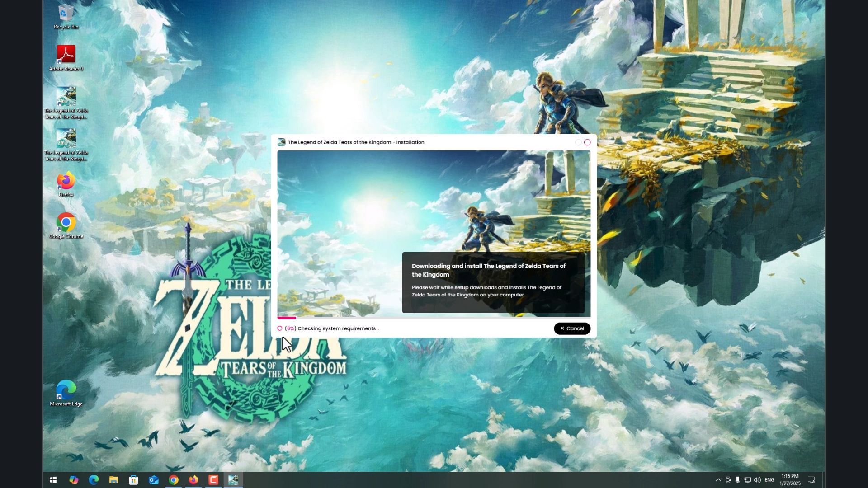This screenshot has width=868, height=488.
Task: Open network settings from the tray
Action: pos(747,480)
